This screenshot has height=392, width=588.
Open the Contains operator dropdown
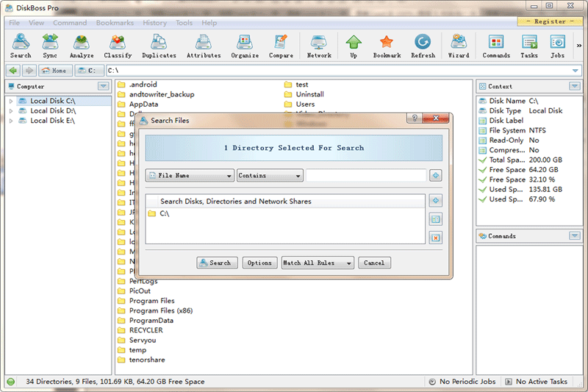[x=270, y=176]
